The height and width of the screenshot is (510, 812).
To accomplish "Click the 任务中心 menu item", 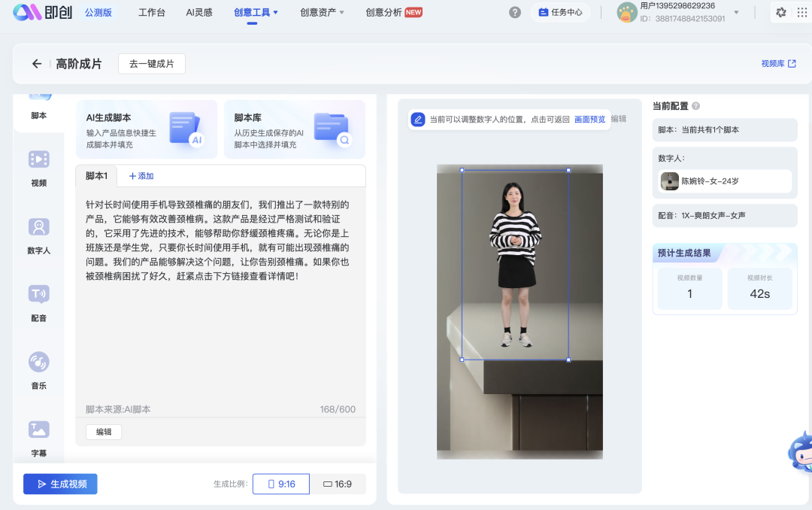I will point(560,12).
